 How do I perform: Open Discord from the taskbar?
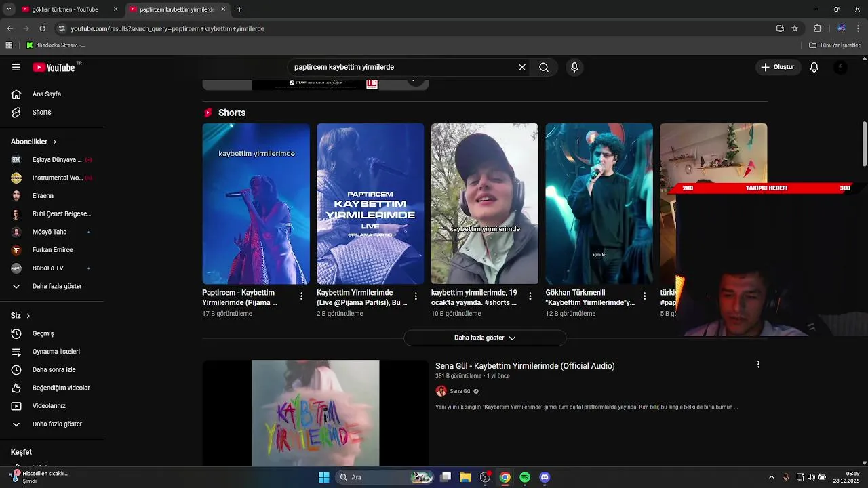[x=545, y=477]
